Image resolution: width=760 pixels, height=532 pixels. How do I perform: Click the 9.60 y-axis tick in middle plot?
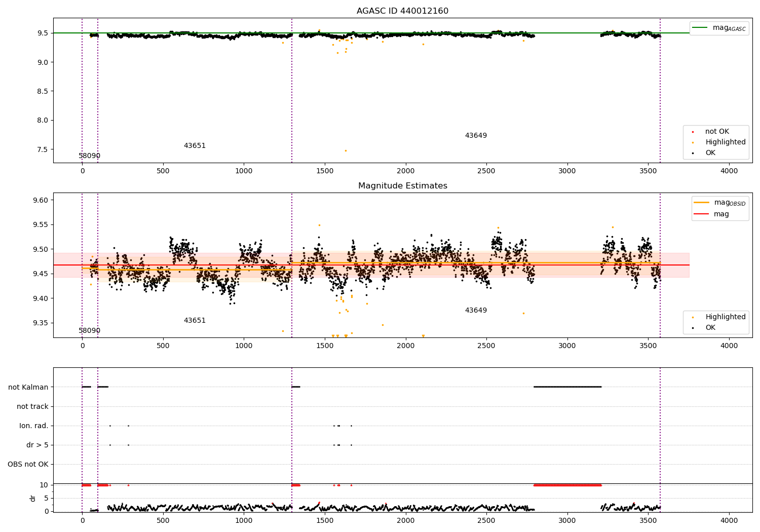point(41,201)
